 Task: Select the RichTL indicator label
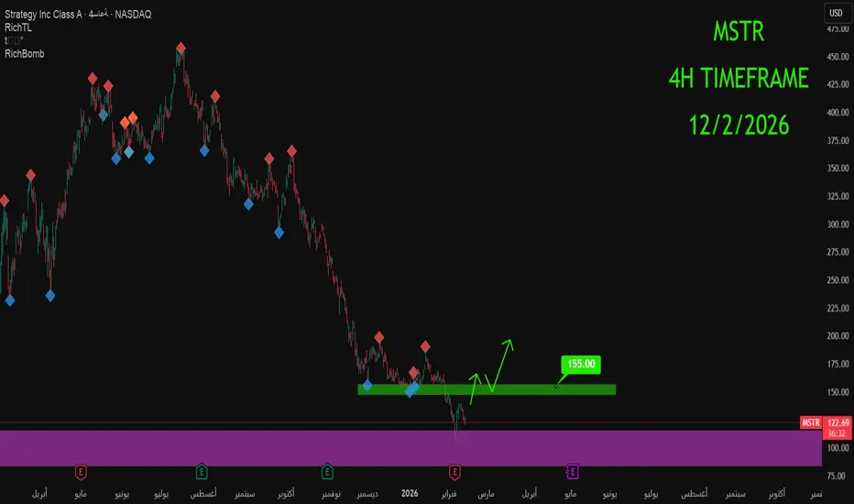(x=18, y=27)
